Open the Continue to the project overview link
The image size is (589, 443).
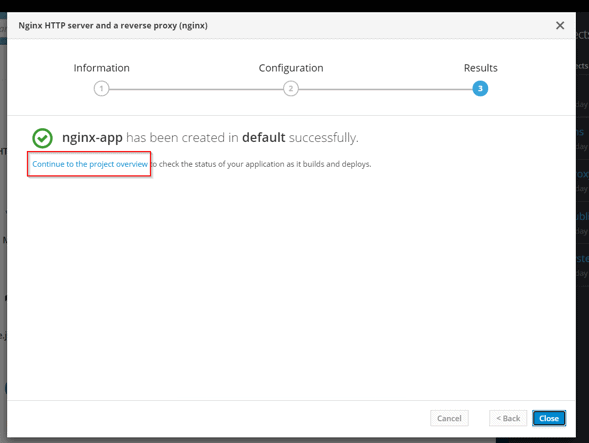pos(90,164)
